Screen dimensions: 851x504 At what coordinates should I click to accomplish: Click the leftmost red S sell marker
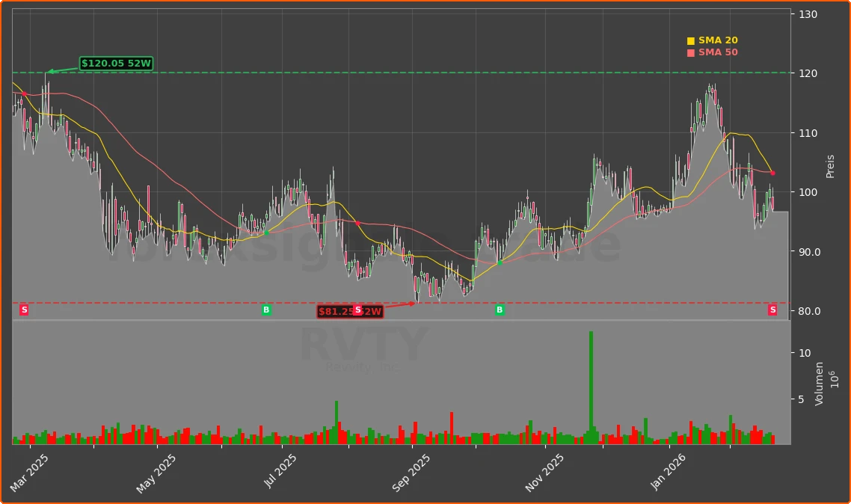point(23,309)
